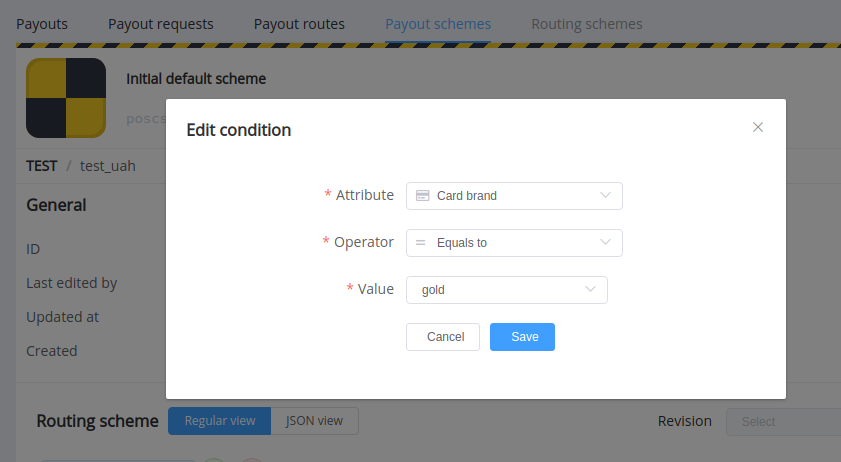Click the card icon in Attribute field
The height and width of the screenshot is (462, 841).
pos(423,196)
